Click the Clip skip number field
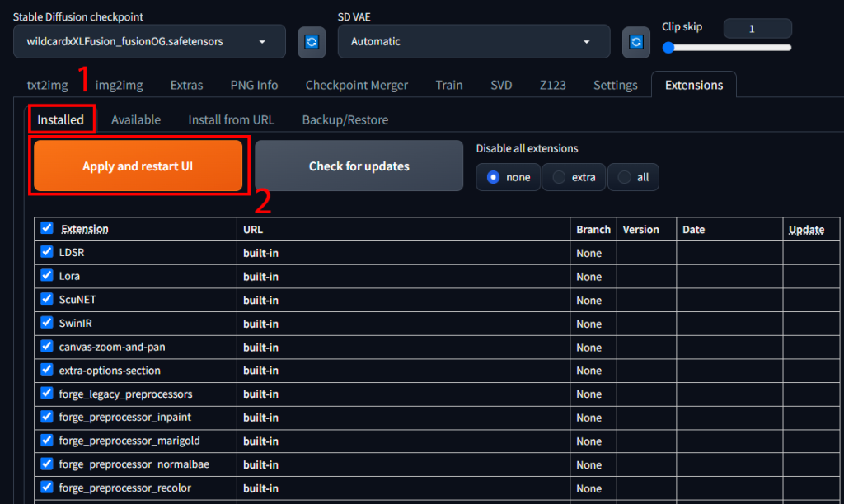The width and height of the screenshot is (844, 504). pos(757,29)
